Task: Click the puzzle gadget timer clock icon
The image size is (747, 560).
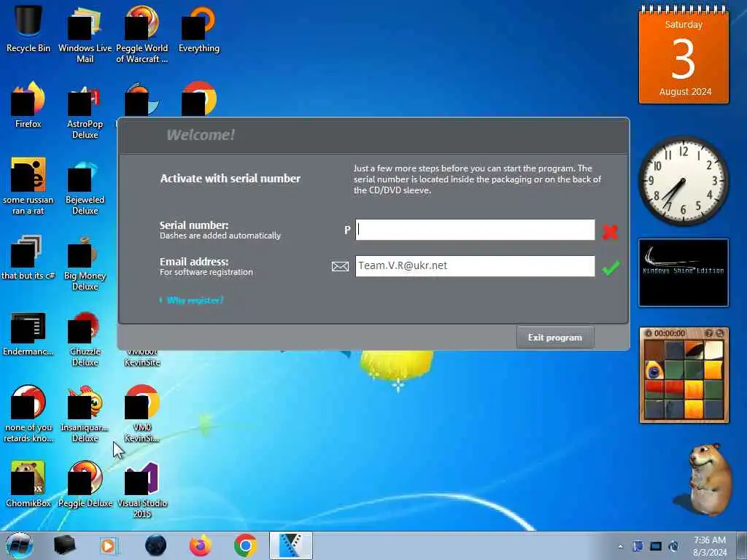Action: 649,333
